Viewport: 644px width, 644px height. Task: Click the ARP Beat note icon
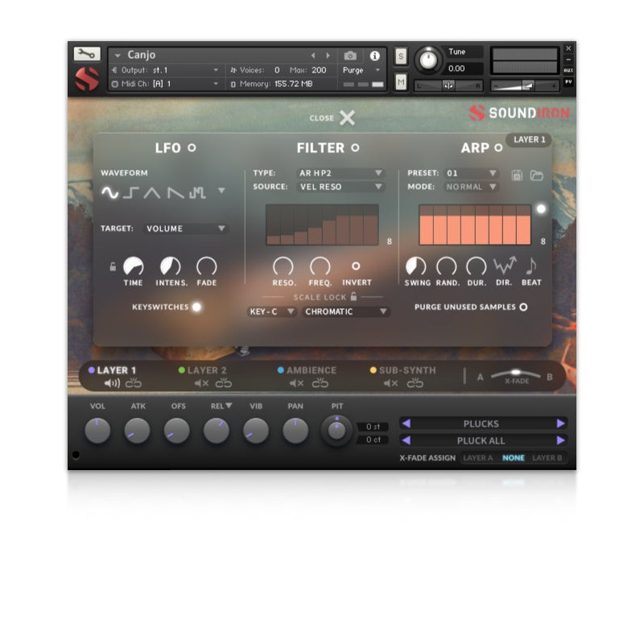(x=531, y=266)
